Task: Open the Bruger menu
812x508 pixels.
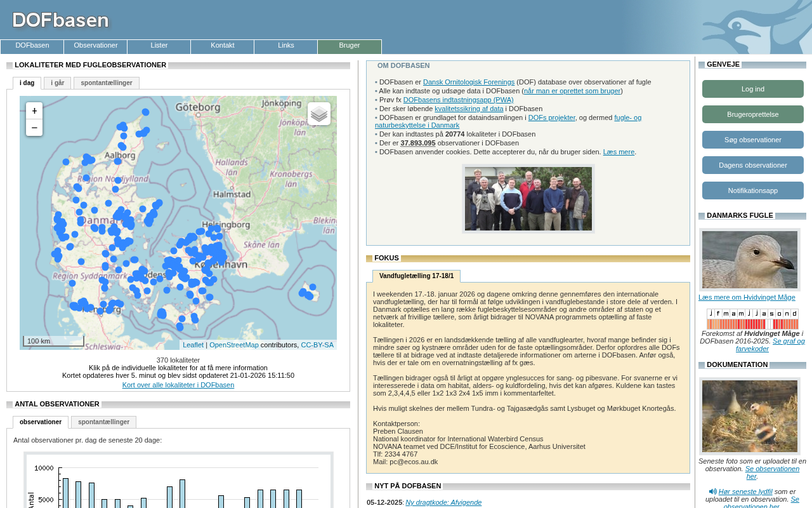Action: pos(350,46)
